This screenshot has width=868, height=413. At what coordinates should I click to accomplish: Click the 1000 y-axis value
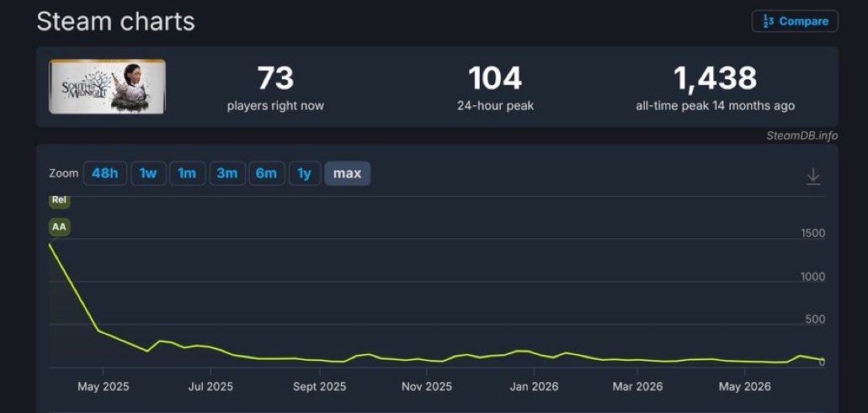[812, 277]
